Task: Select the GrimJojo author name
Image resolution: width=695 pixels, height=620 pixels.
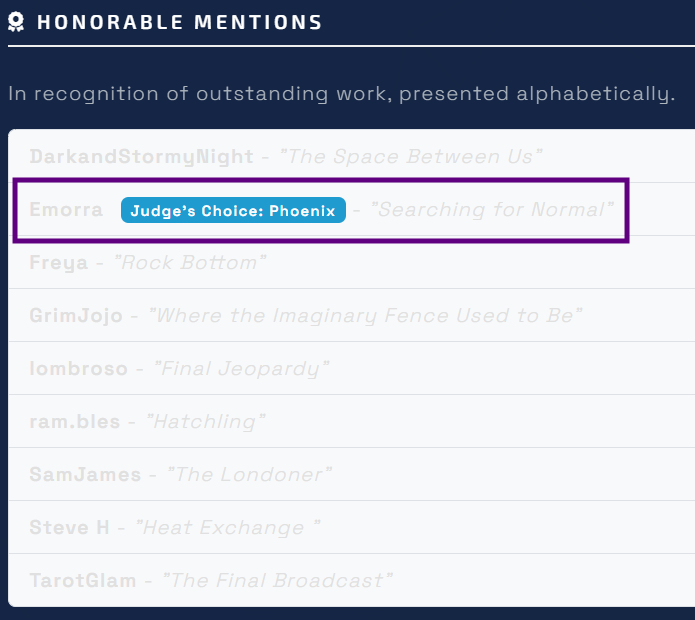Action: (x=76, y=316)
